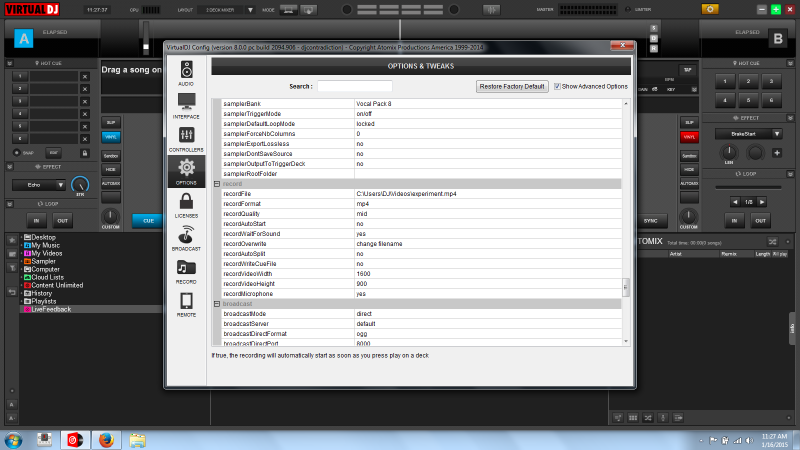Image resolution: width=800 pixels, height=450 pixels.
Task: Collapse the record settings group
Action: coord(217,184)
